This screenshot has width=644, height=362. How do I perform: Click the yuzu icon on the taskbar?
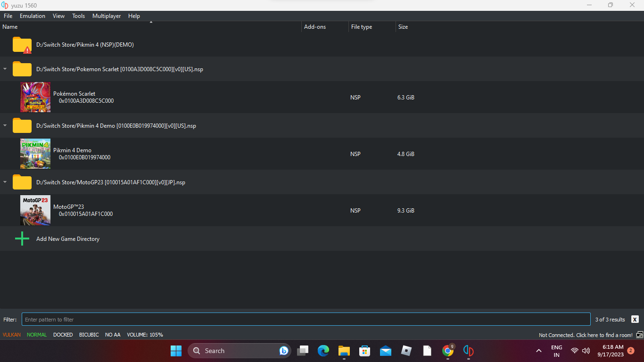[x=469, y=351]
